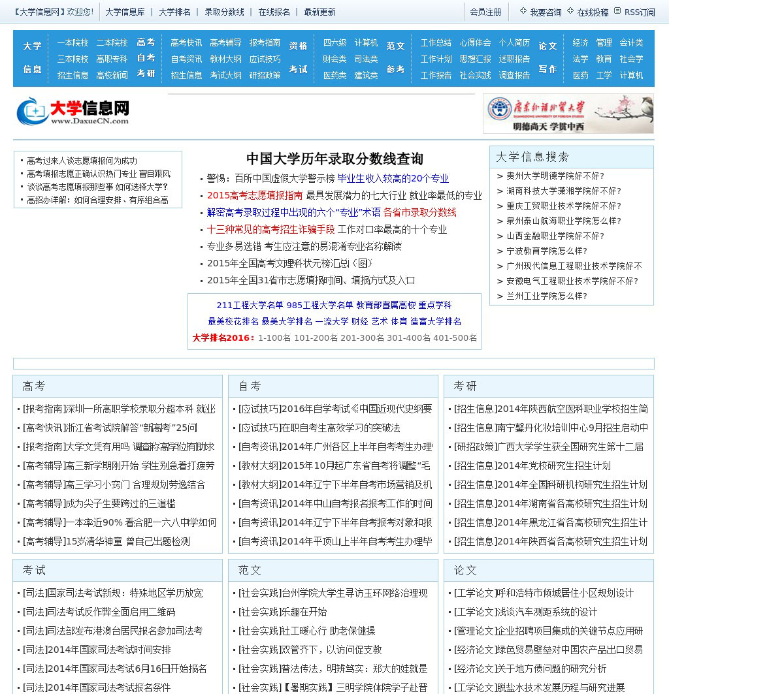The width and height of the screenshot is (784, 694).
Task: Open the 高考快讯 navigation item
Action: 186,42
